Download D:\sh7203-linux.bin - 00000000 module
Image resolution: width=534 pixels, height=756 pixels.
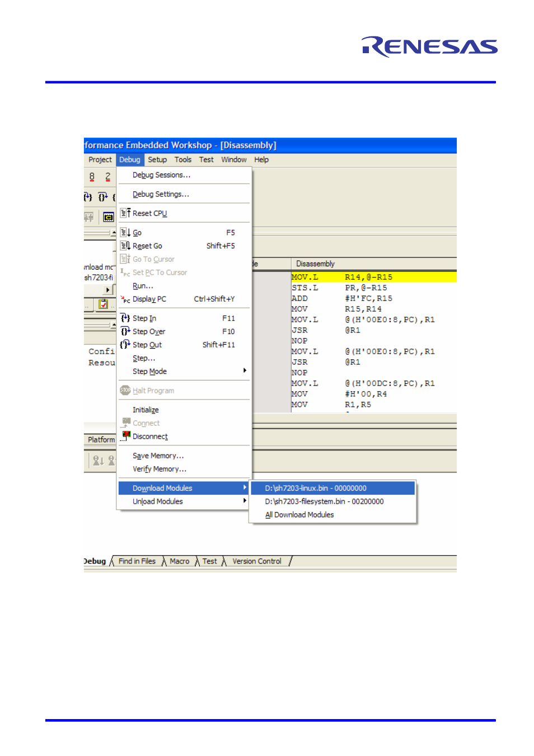point(332,488)
